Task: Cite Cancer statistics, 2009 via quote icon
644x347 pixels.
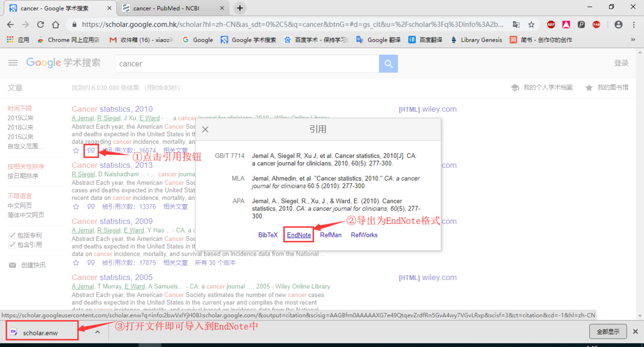Action: coord(91,263)
